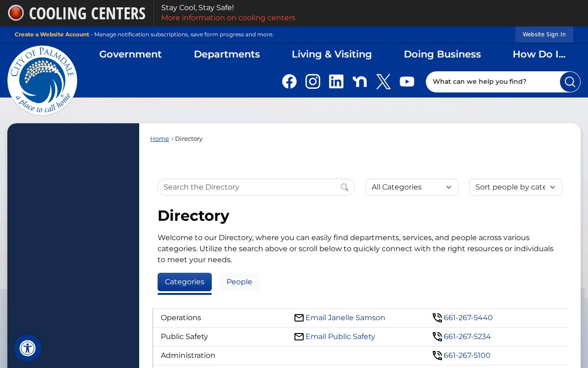Screen dimensions: 588x368
Task: Follow the More information on cooling centers link
Action: [228, 18]
